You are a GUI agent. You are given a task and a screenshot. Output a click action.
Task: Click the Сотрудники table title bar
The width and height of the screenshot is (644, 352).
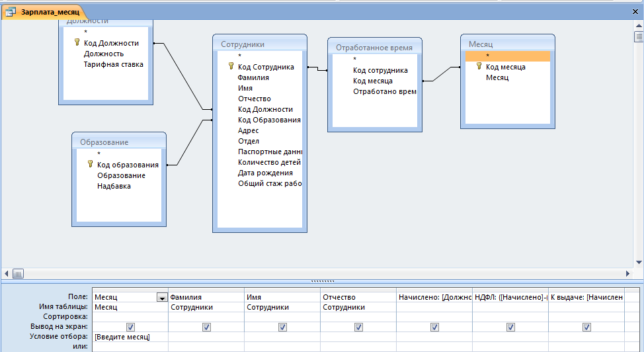(x=260, y=44)
